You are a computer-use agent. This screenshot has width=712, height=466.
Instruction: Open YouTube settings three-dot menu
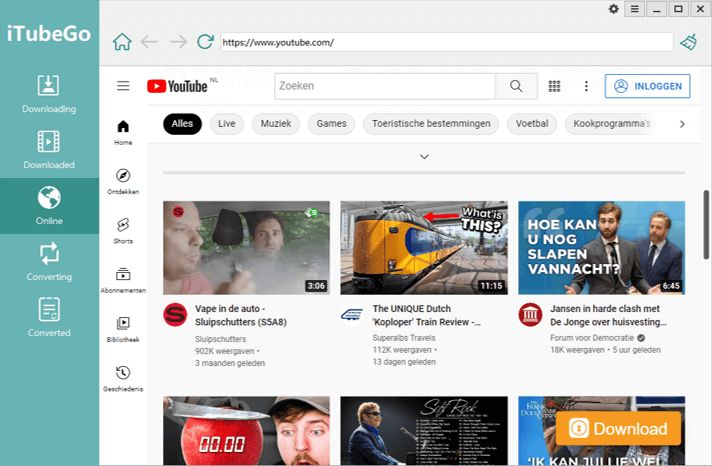[x=586, y=86]
